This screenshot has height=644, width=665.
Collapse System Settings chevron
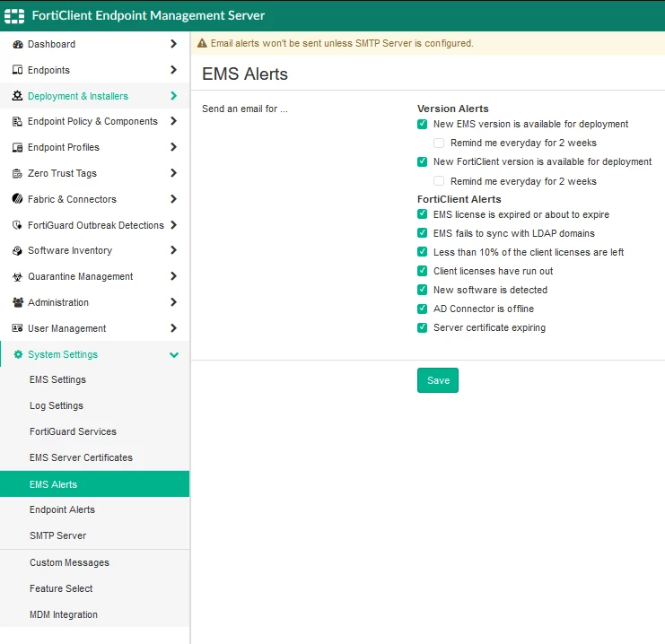click(x=174, y=355)
